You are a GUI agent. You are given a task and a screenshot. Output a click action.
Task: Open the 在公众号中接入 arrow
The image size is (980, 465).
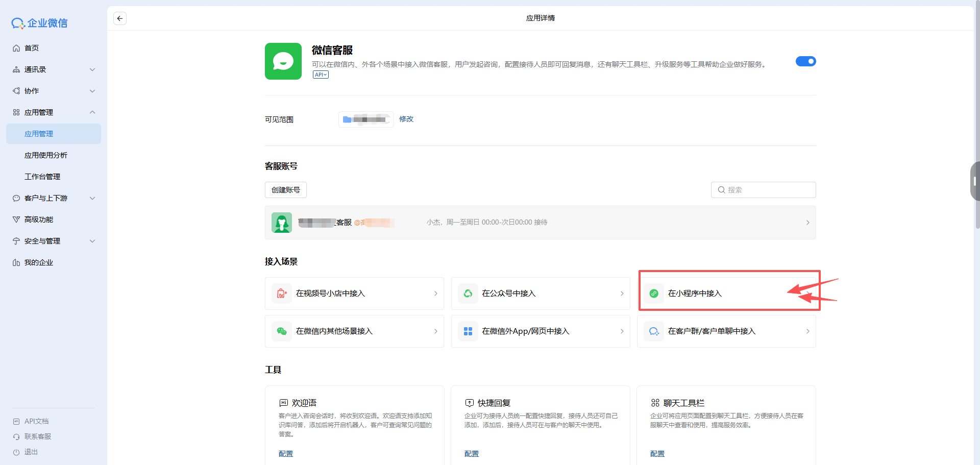point(622,293)
